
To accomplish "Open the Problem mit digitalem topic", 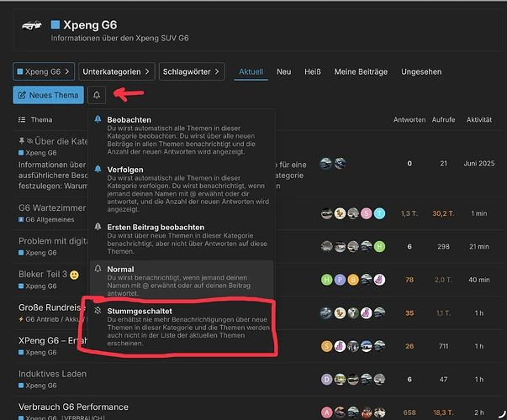I will coord(53,241).
